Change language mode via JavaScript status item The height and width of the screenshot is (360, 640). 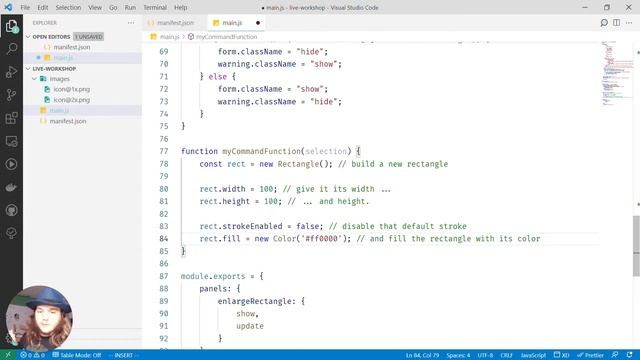(x=533, y=355)
